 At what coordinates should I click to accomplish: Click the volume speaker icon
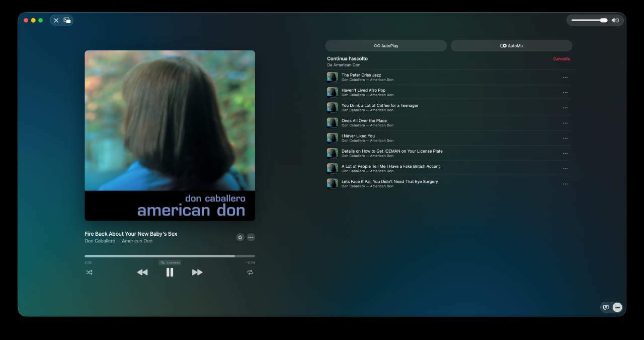pyautogui.click(x=615, y=20)
